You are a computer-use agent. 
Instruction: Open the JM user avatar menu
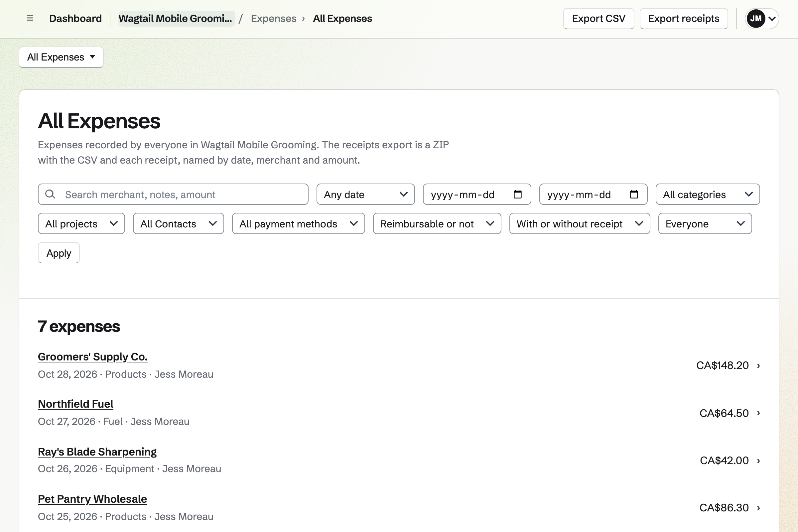pos(762,18)
